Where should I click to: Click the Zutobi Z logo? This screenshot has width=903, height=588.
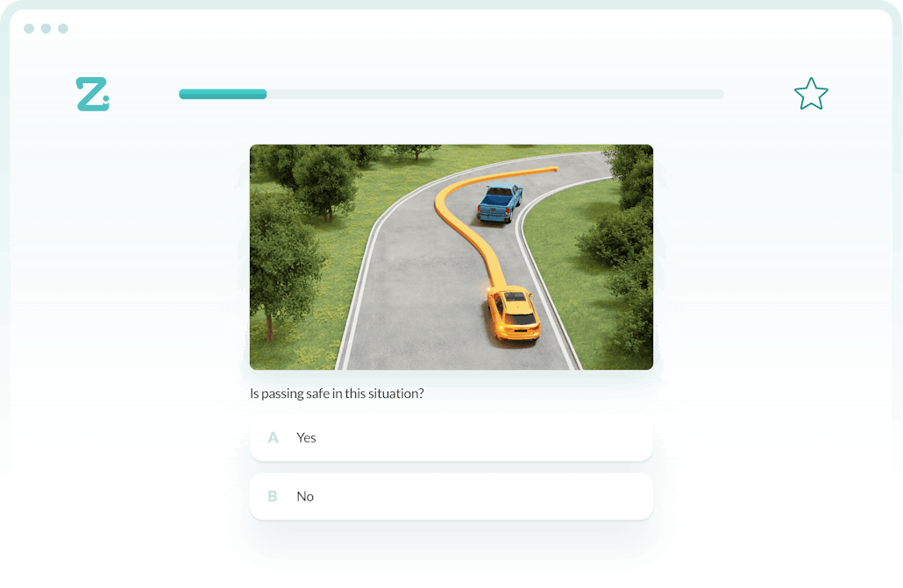pos(91,94)
